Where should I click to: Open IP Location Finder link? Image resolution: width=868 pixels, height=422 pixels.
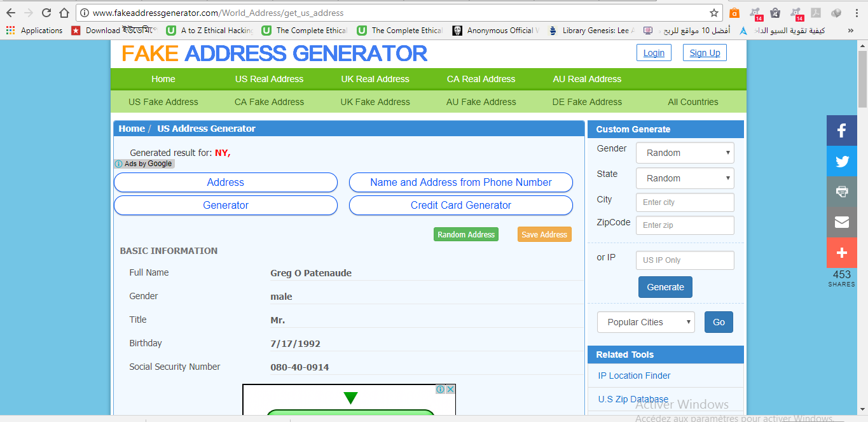click(x=634, y=376)
